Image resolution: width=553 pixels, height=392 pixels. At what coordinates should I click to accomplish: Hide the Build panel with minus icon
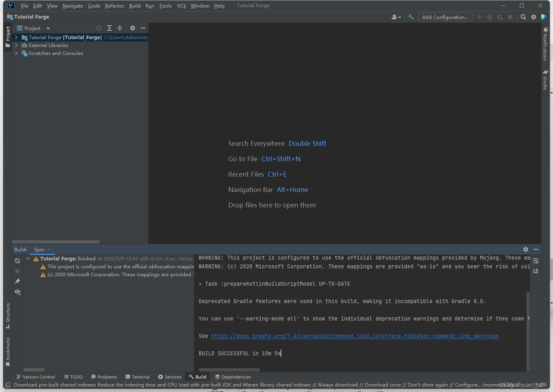536,249
